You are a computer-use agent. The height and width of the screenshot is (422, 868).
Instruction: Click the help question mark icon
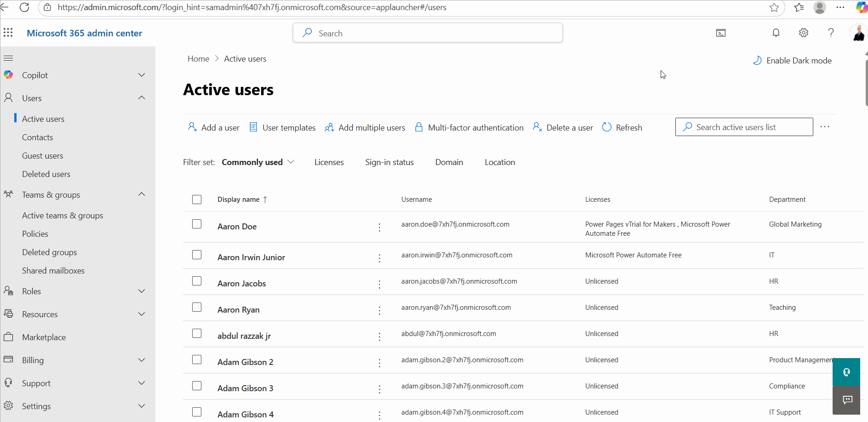(830, 33)
